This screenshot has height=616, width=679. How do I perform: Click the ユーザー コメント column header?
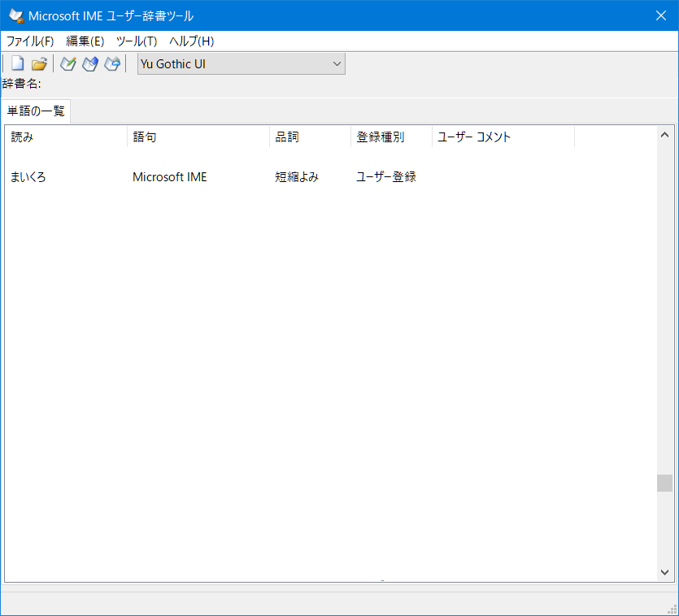[x=503, y=137]
